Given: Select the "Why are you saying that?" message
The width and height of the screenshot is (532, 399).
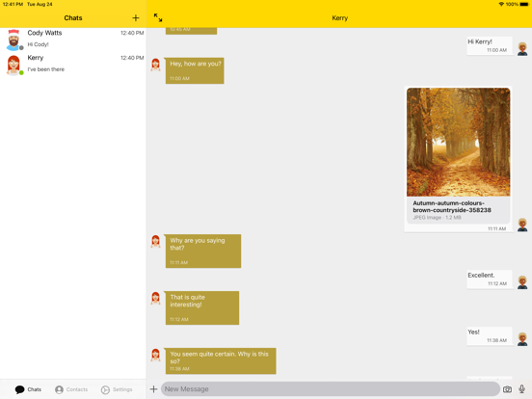Looking at the screenshot, I should [x=203, y=252].
